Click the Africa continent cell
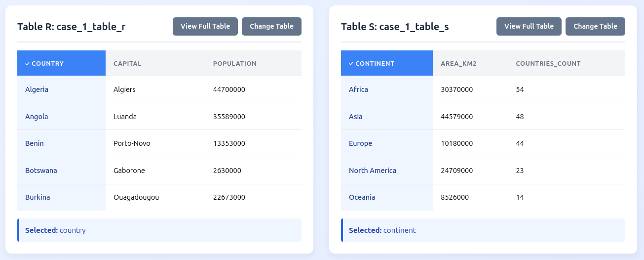The height and width of the screenshot is (260, 644). pos(358,89)
